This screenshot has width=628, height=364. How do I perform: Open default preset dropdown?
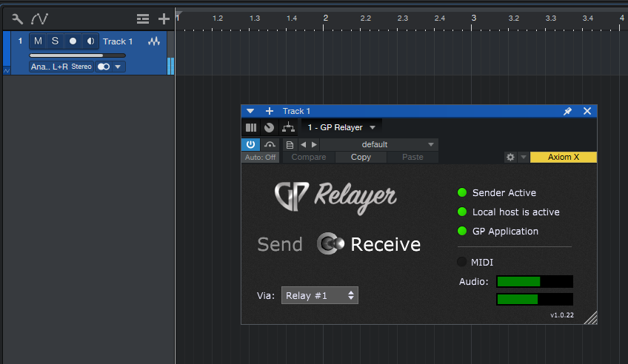tap(379, 145)
